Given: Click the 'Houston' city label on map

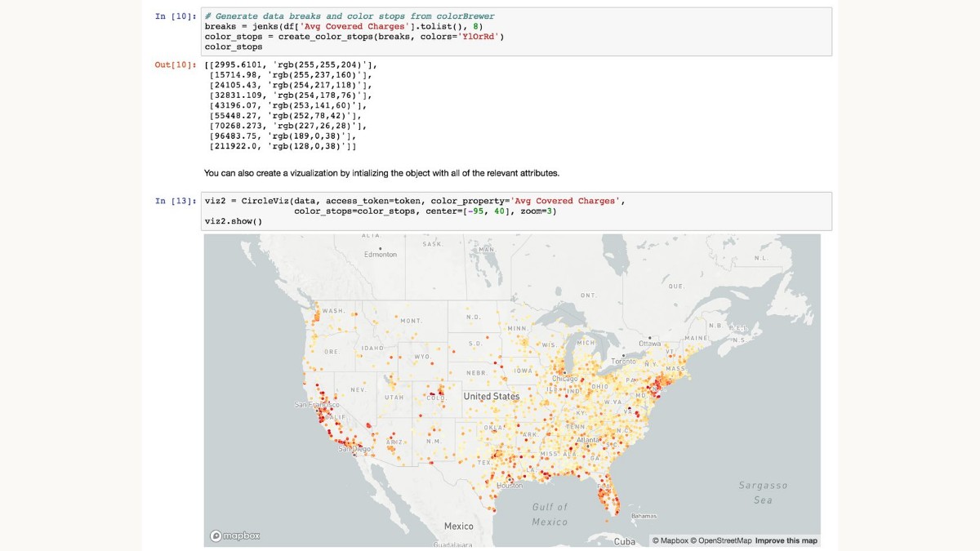Looking at the screenshot, I should click(x=510, y=486).
